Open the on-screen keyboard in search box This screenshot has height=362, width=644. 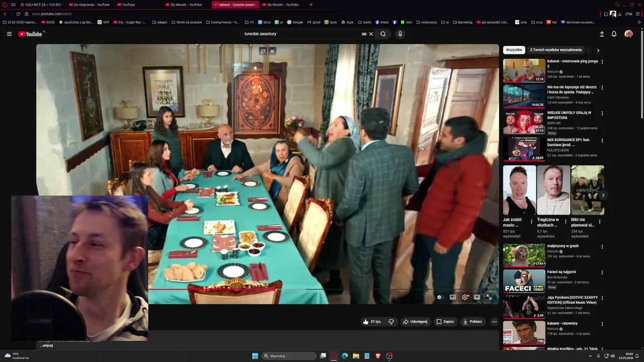click(x=364, y=34)
